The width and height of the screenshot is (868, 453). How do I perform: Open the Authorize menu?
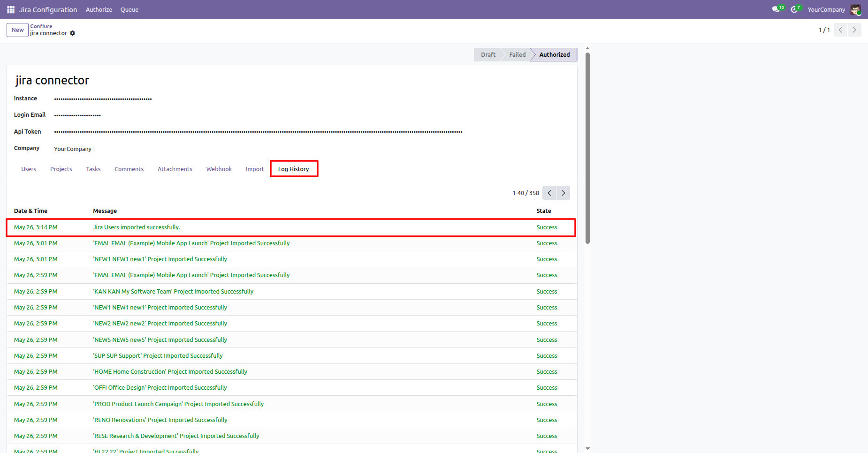pos(99,9)
